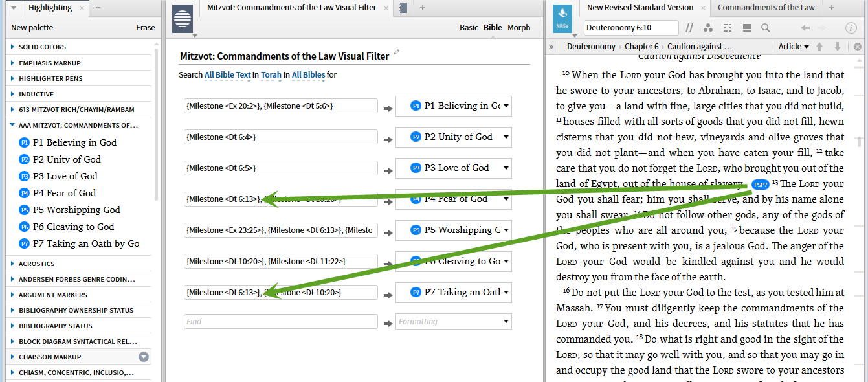Open inline search magnifier in NRSV panel
The width and height of the screenshot is (868, 382).
coord(766,28)
